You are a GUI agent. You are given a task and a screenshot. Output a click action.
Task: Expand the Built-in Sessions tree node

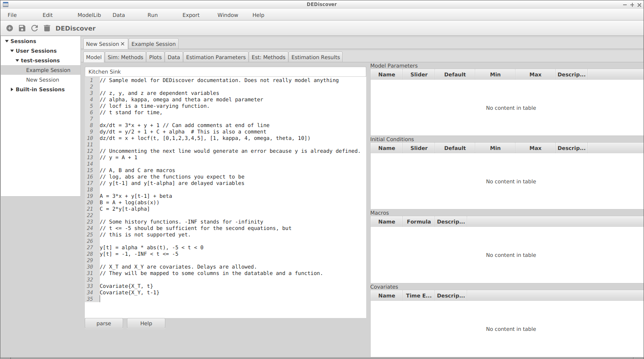click(x=12, y=89)
